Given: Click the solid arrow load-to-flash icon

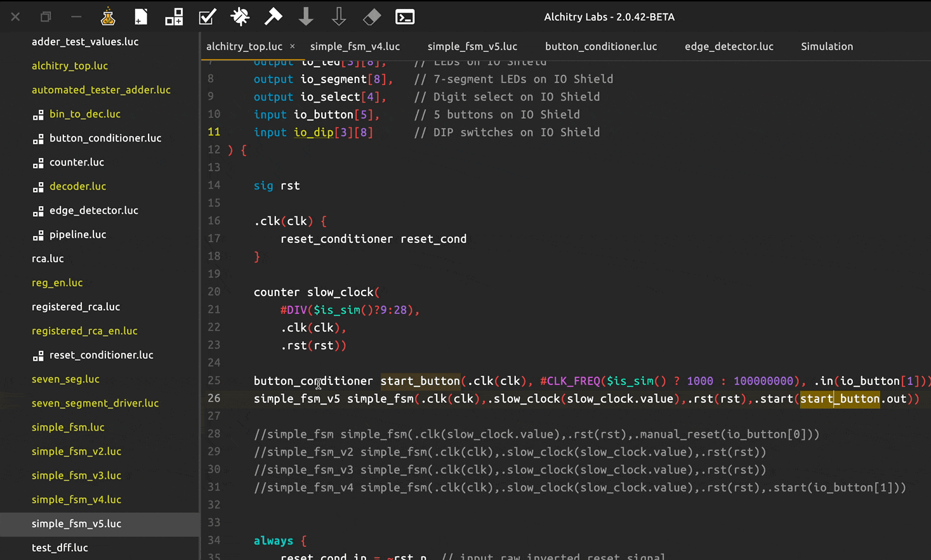Looking at the screenshot, I should click(x=306, y=17).
